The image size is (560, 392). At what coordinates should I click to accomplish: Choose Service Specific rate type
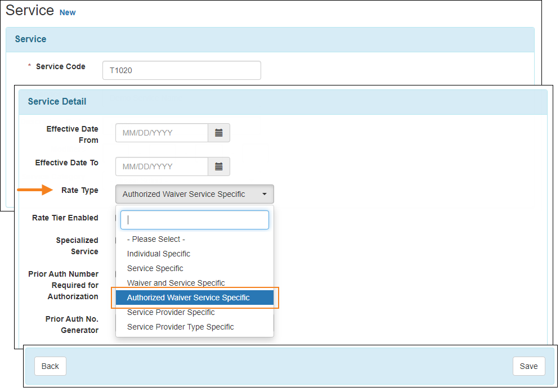(195, 268)
